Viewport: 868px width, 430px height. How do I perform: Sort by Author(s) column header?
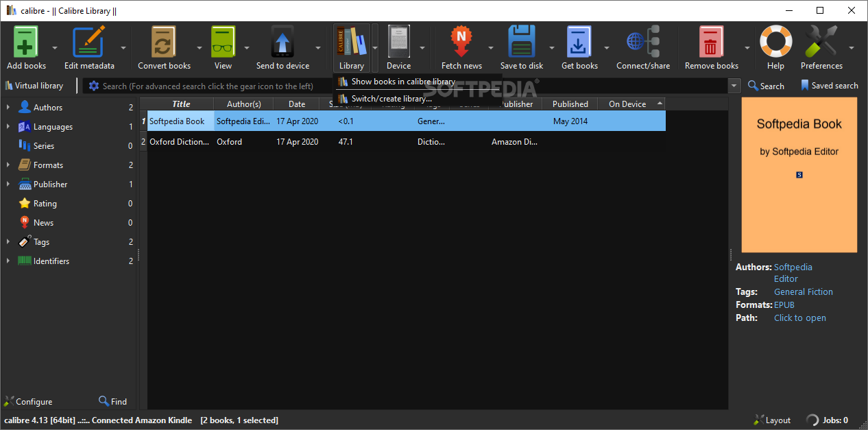[244, 104]
